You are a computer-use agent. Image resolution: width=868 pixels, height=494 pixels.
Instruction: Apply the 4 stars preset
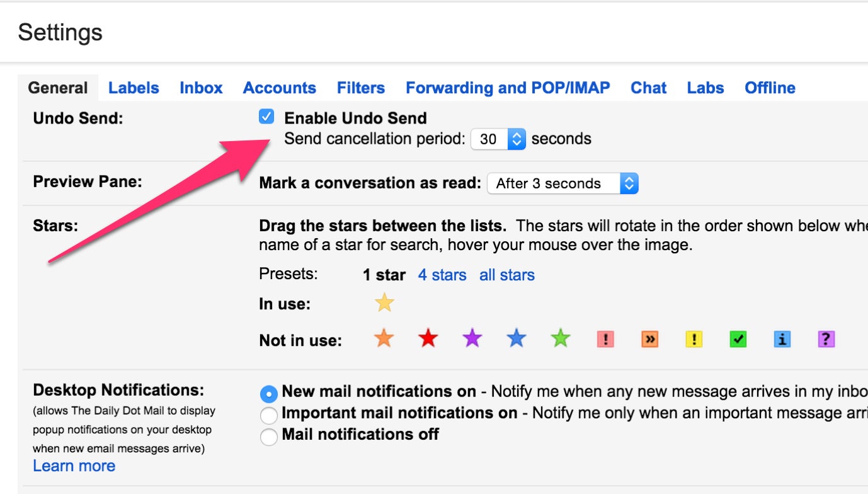click(442, 275)
